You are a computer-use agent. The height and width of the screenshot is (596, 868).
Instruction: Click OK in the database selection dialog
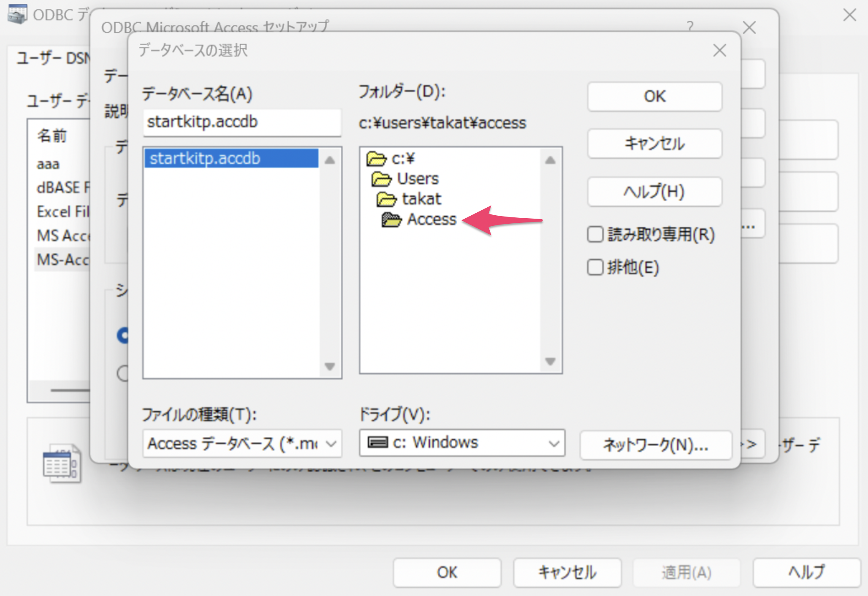tap(654, 97)
